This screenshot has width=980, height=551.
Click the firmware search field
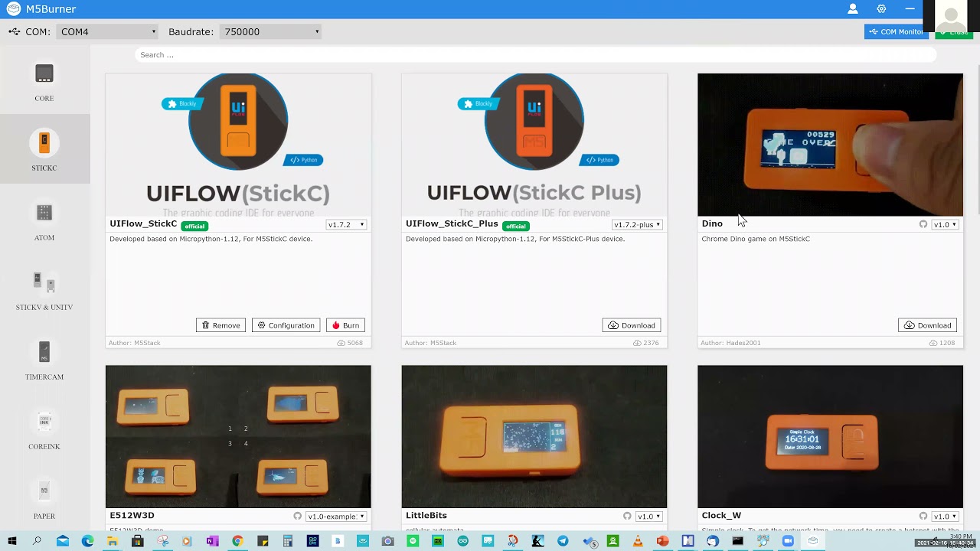click(x=536, y=55)
